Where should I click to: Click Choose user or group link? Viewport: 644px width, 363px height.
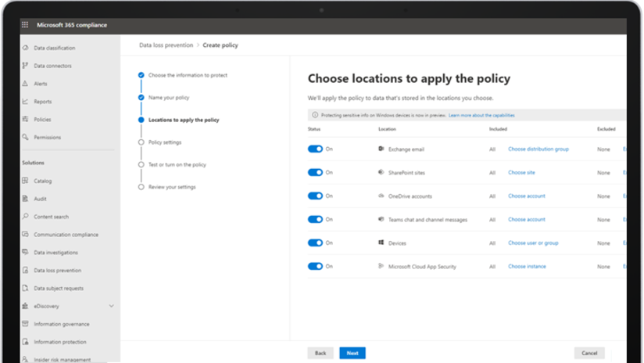(533, 243)
